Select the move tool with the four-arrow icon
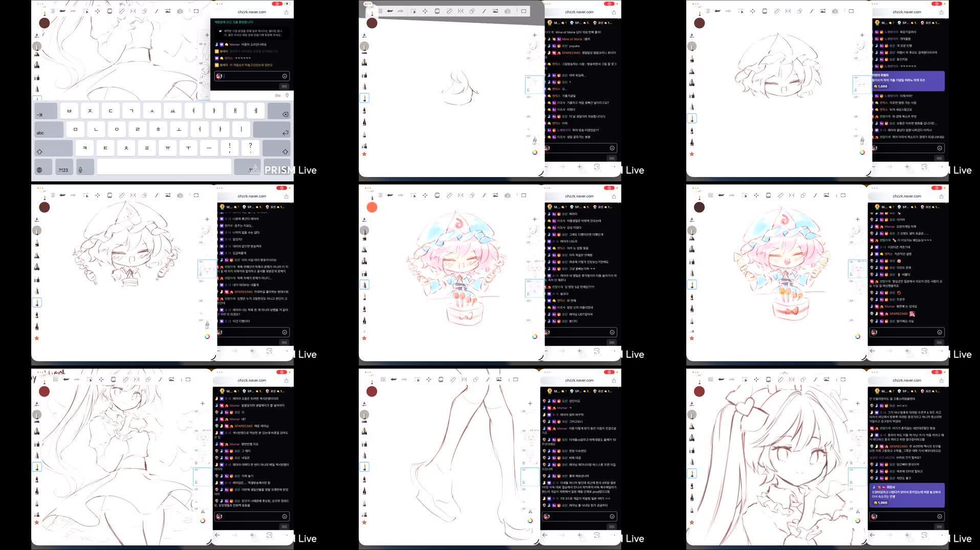 pyautogui.click(x=98, y=10)
